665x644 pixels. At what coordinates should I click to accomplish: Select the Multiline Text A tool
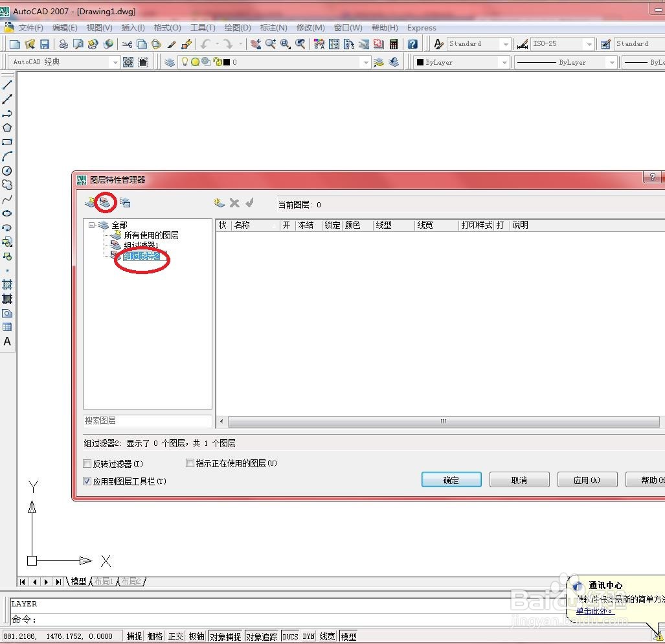tap(7, 341)
